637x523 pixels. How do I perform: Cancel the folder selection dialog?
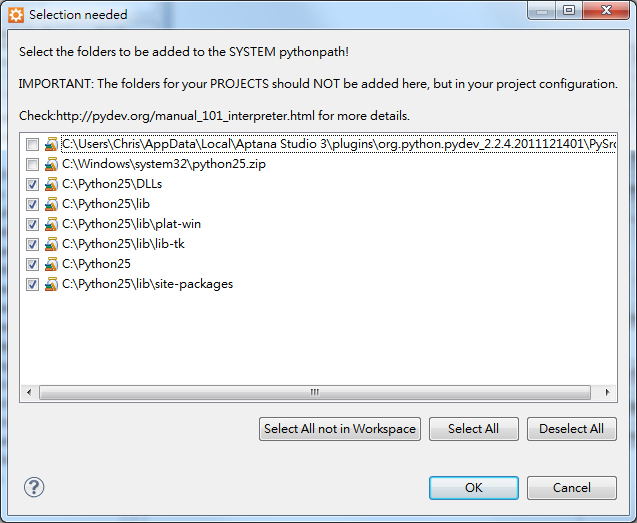point(572,488)
